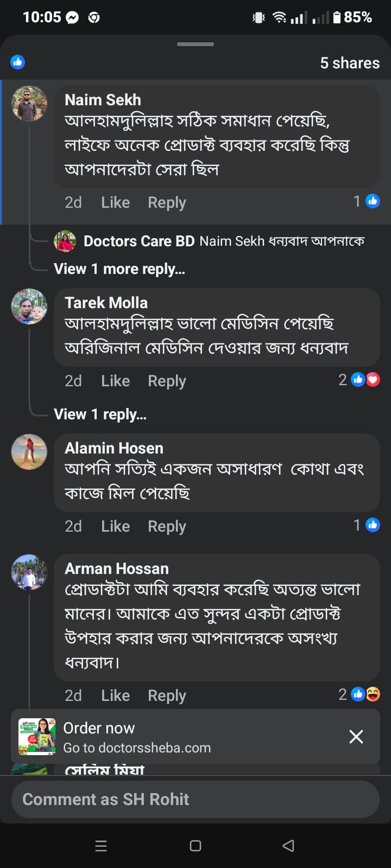This screenshot has width=391, height=868.
Task: Open Naim Sekh's profile picture
Action: click(x=29, y=103)
